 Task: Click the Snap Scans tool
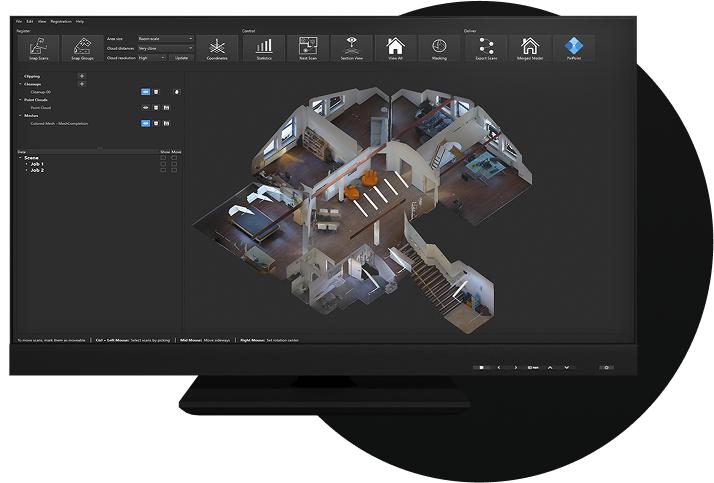click(39, 48)
